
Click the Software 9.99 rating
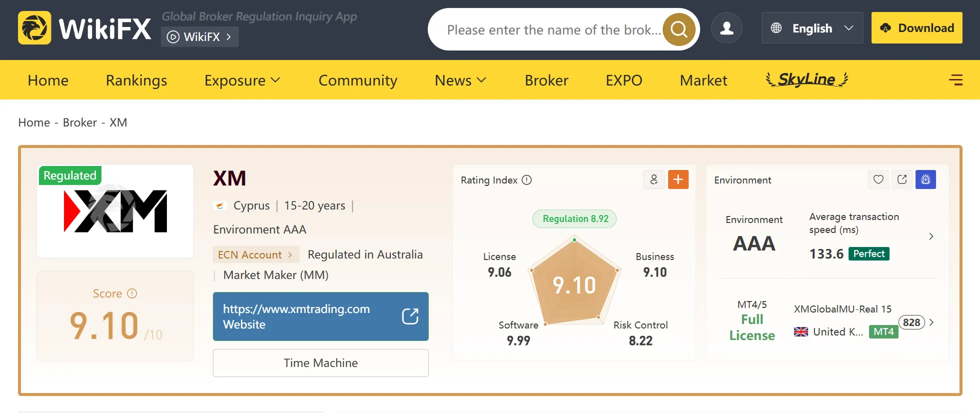pyautogui.click(x=518, y=333)
